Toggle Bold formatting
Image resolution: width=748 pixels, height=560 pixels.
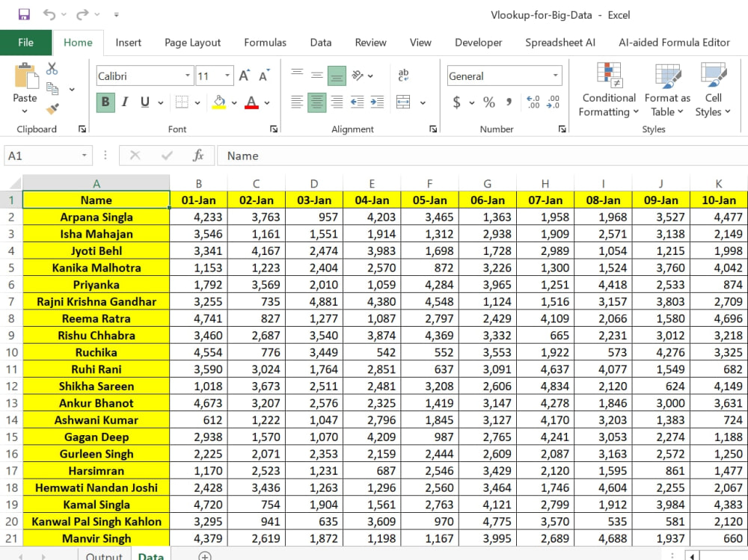pyautogui.click(x=105, y=102)
